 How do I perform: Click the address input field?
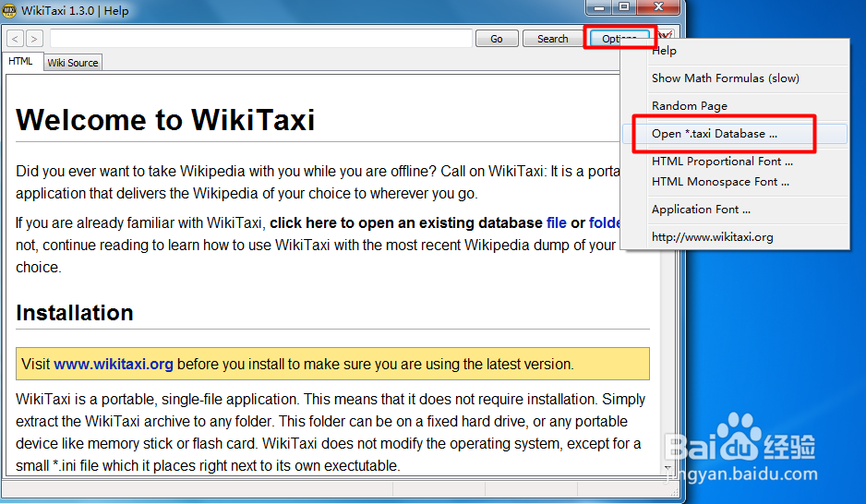point(260,39)
